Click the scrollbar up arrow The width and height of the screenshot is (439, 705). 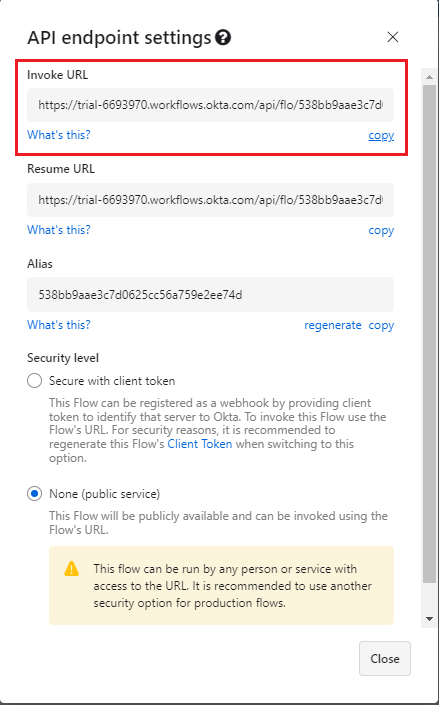click(x=429, y=77)
